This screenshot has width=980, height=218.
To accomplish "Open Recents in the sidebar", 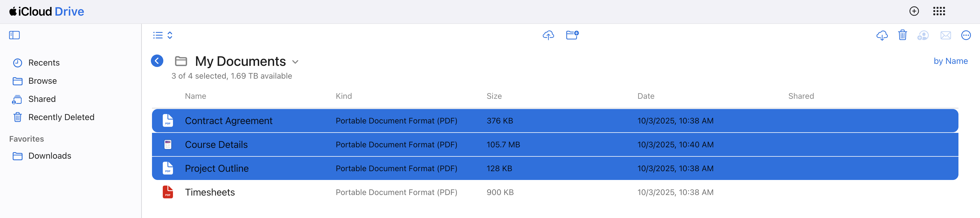I will click(x=44, y=63).
